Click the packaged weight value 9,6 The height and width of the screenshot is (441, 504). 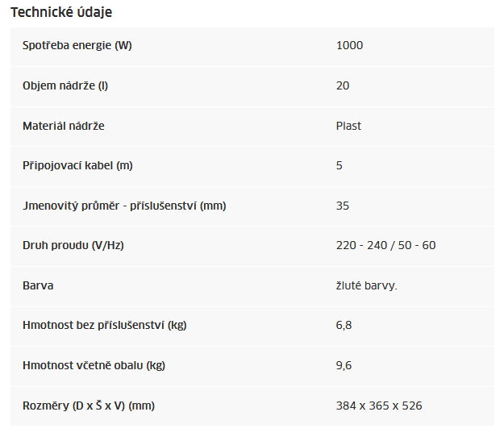344,365
